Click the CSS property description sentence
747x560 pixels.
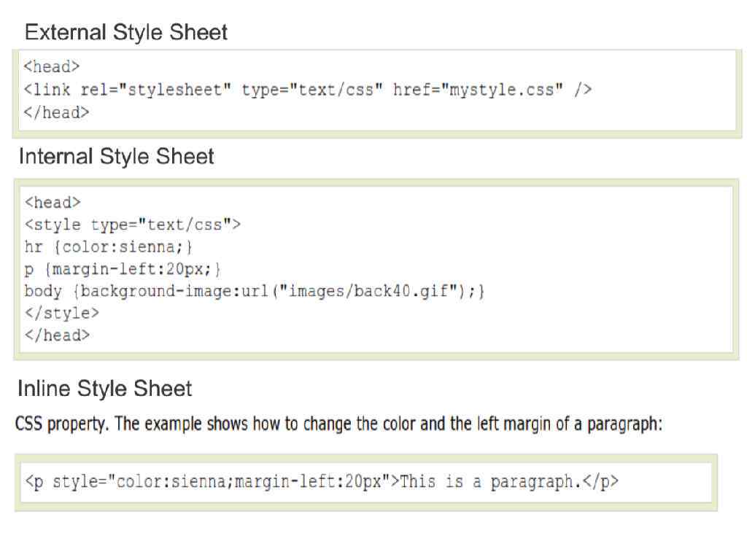(338, 424)
